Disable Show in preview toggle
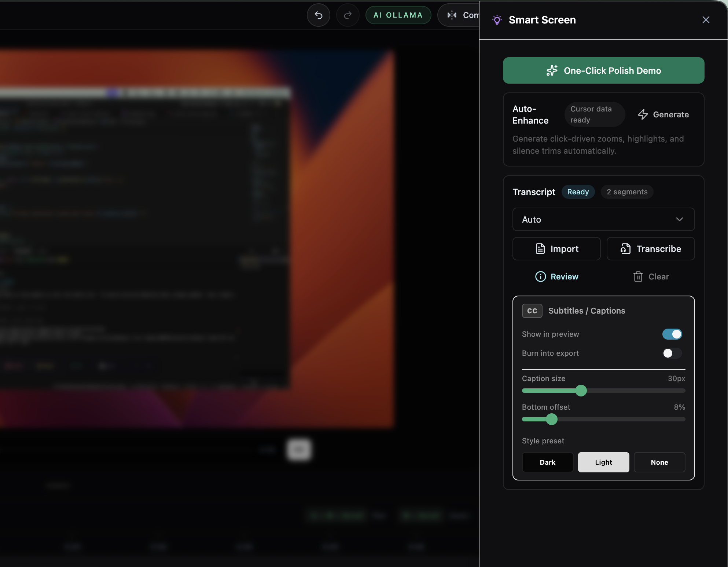 [x=672, y=334]
